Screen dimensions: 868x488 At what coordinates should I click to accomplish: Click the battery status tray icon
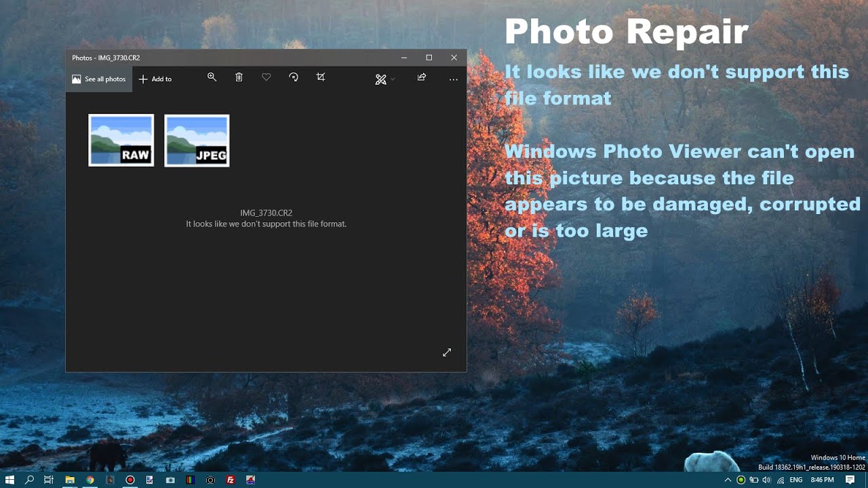[x=753, y=480]
